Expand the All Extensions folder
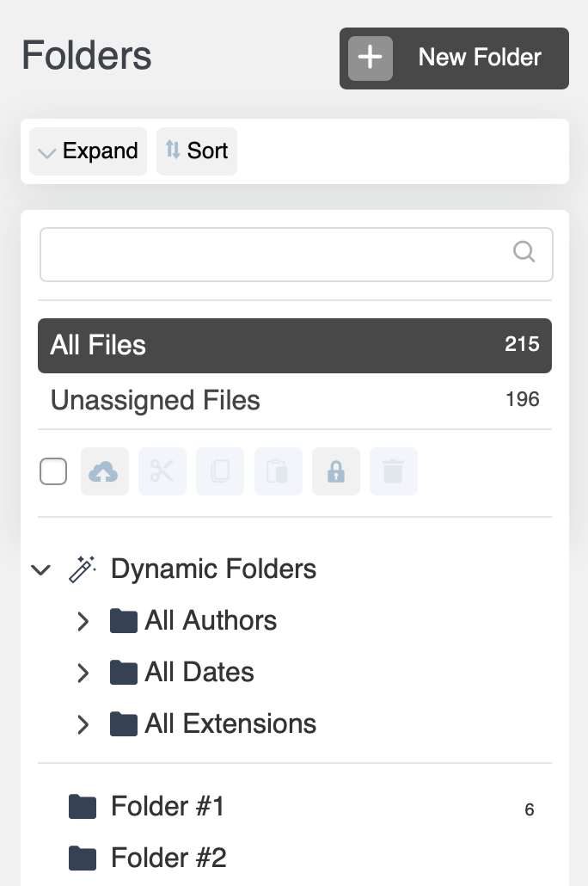The image size is (588, 886). [x=83, y=724]
